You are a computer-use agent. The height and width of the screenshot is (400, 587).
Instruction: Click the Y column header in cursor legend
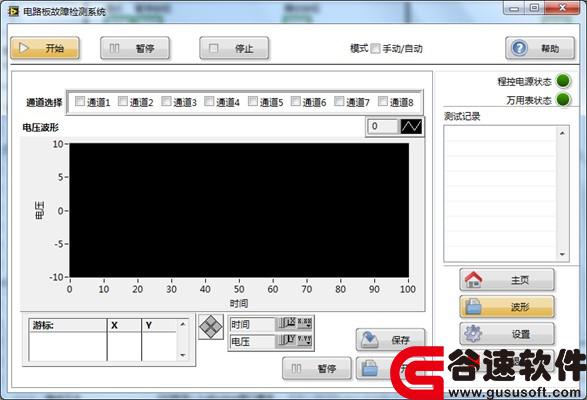tap(159, 325)
